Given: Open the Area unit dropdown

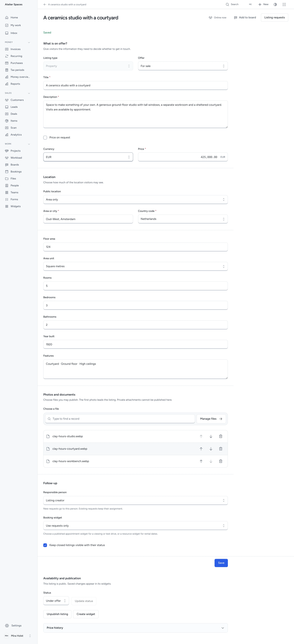Looking at the screenshot, I should click(135, 266).
